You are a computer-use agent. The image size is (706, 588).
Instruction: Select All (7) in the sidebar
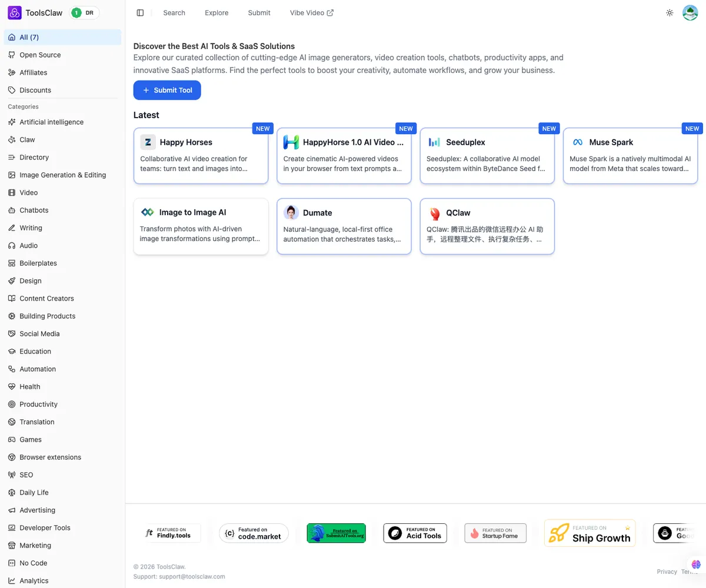62,37
